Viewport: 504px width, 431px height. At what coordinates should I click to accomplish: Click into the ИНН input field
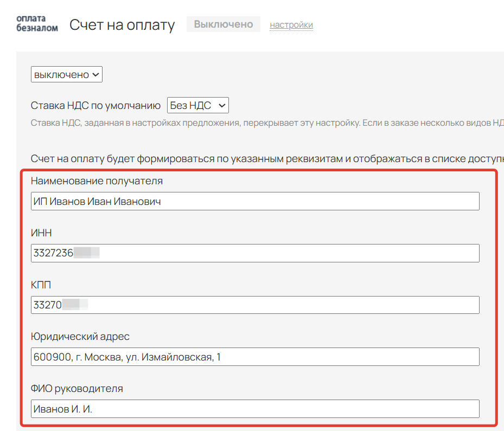coord(255,253)
